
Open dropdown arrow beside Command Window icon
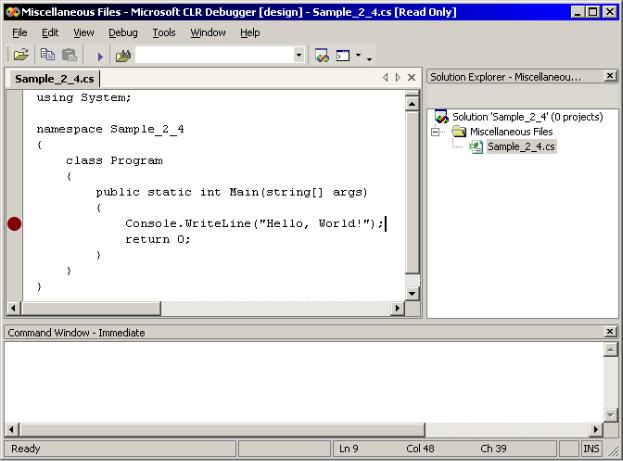(x=358, y=55)
